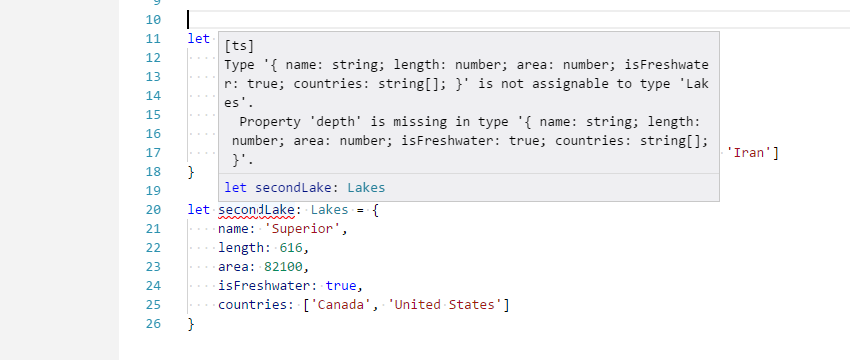
Task: Click the 'Iran' string on line 17
Action: click(x=749, y=152)
